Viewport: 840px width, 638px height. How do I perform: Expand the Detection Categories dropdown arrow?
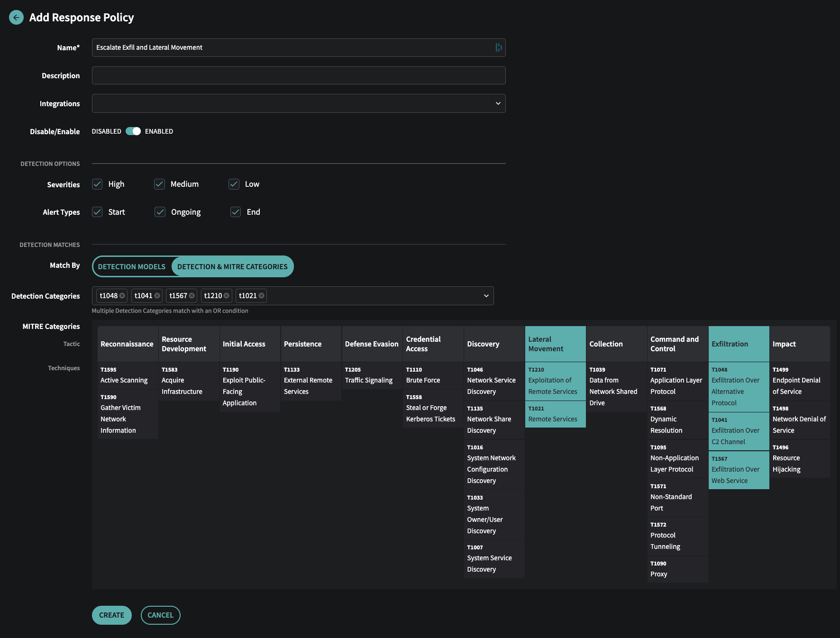(486, 296)
